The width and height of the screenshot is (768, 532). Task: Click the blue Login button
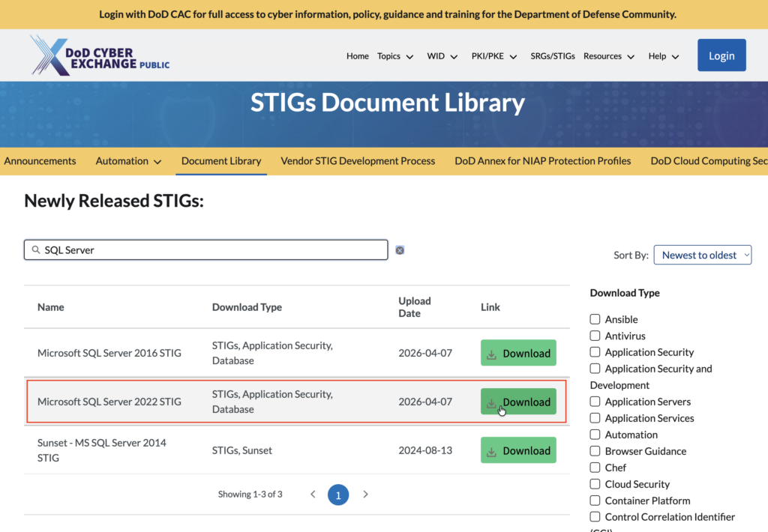coord(721,55)
